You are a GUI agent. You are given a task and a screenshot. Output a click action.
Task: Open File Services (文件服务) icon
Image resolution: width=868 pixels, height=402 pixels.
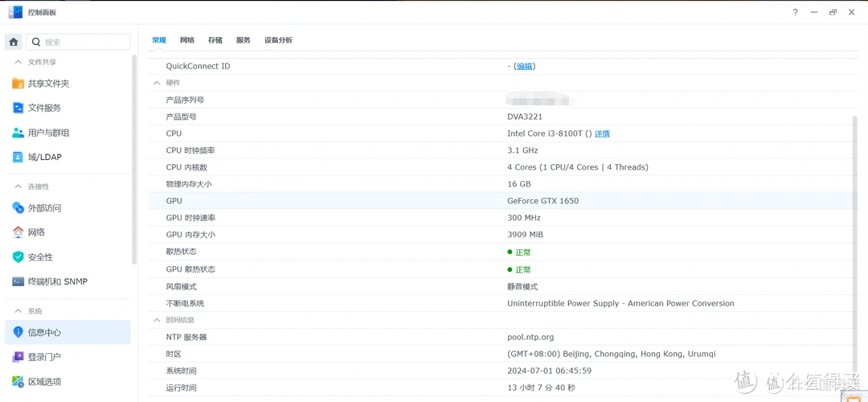18,108
